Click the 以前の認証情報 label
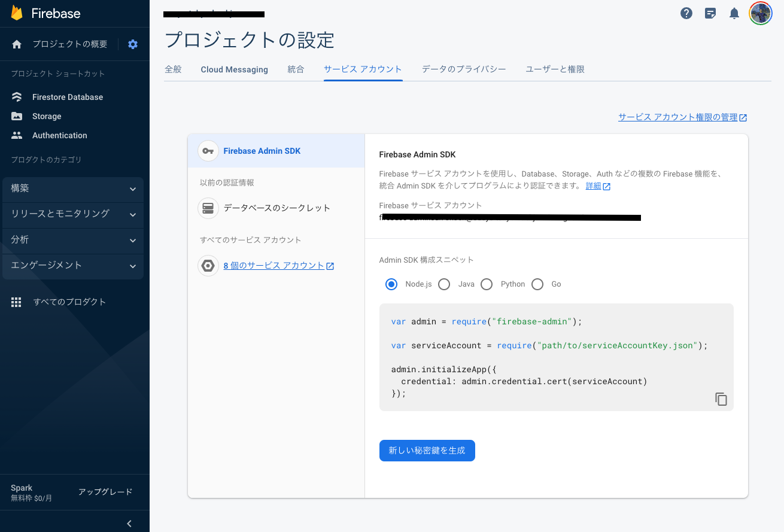This screenshot has width=784, height=532. tap(227, 183)
